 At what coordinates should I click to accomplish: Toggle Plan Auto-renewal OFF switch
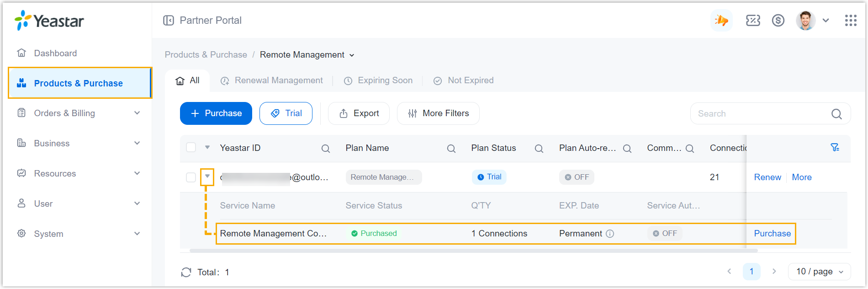577,177
